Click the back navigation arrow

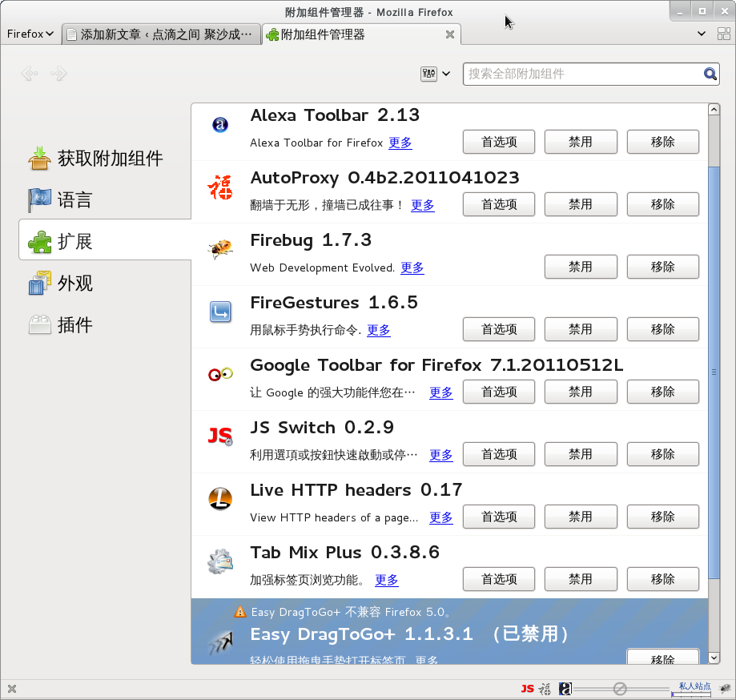pos(30,73)
